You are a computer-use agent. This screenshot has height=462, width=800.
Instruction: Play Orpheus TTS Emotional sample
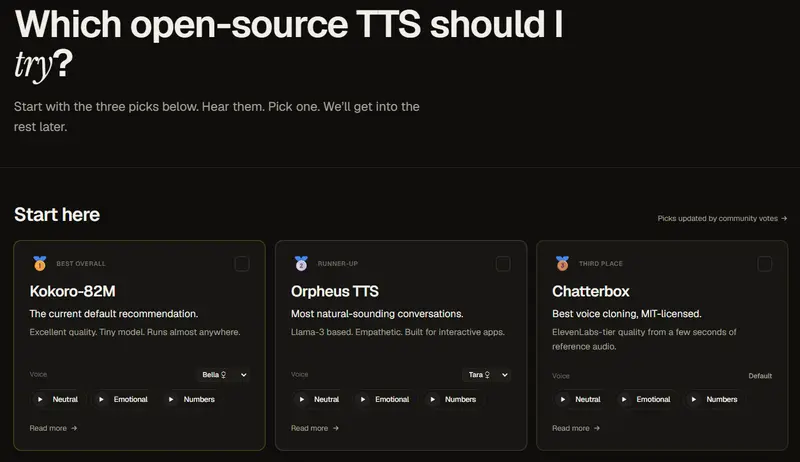click(x=384, y=399)
